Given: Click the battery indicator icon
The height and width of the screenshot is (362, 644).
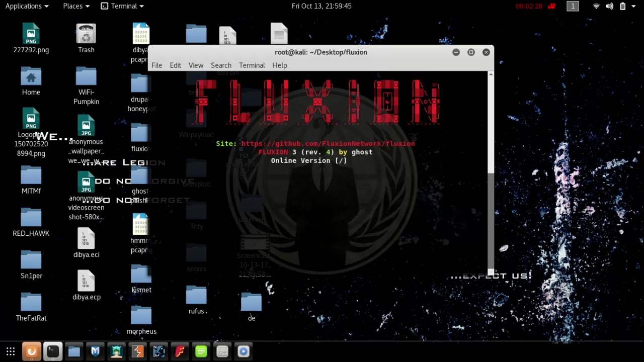Looking at the screenshot, I should [x=622, y=6].
